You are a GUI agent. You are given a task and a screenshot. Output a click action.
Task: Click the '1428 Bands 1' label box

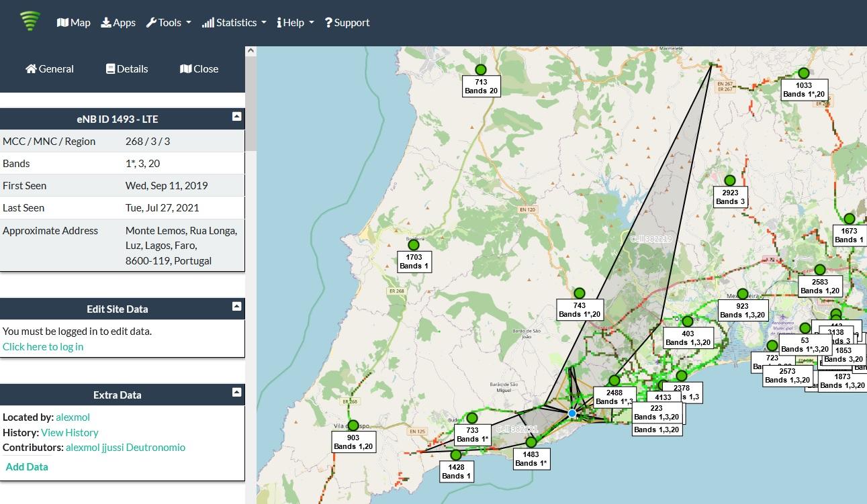(457, 471)
